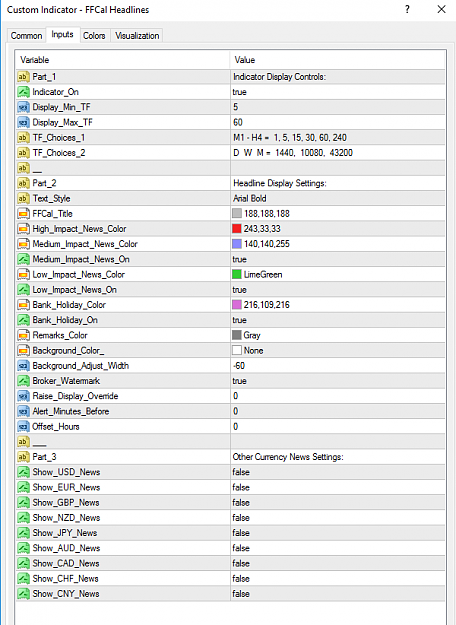Click the gray 188,188,188 FFCal_Title swatch
The width and height of the screenshot is (456, 625).
[x=237, y=214]
